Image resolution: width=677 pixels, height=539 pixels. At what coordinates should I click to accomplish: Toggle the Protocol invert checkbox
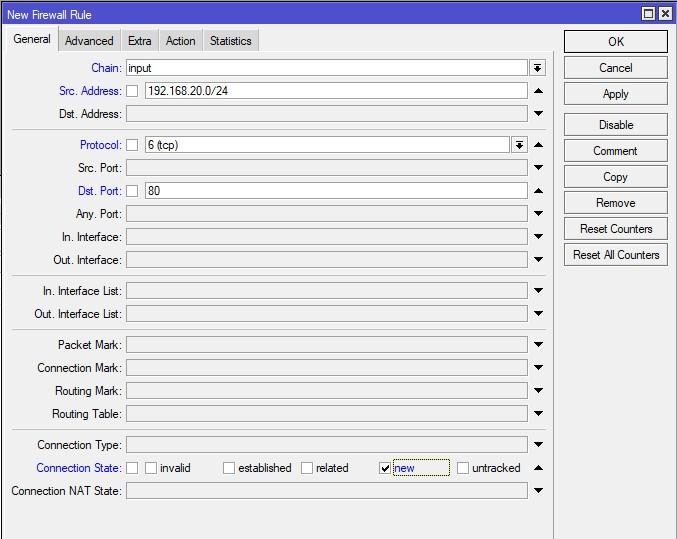pos(132,145)
